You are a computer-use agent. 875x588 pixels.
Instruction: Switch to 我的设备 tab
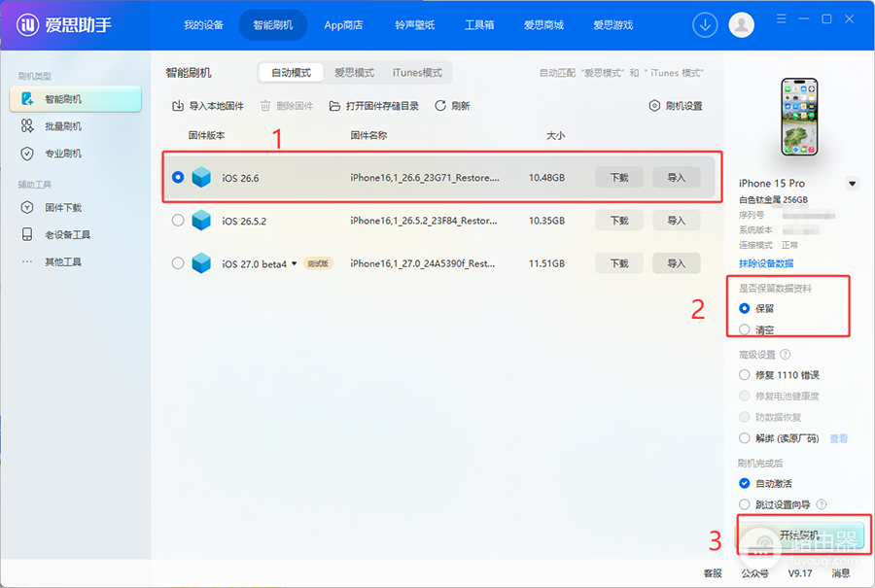pyautogui.click(x=204, y=25)
